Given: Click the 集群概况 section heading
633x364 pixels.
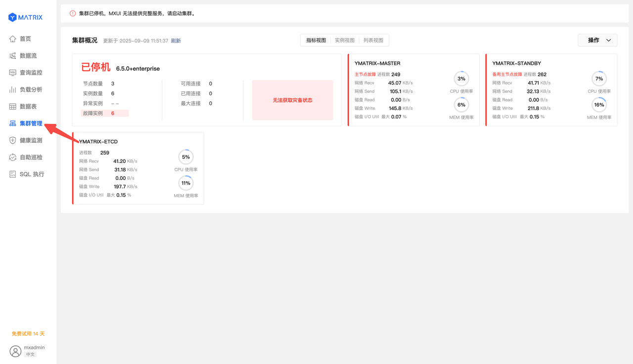Looking at the screenshot, I should pos(85,40).
